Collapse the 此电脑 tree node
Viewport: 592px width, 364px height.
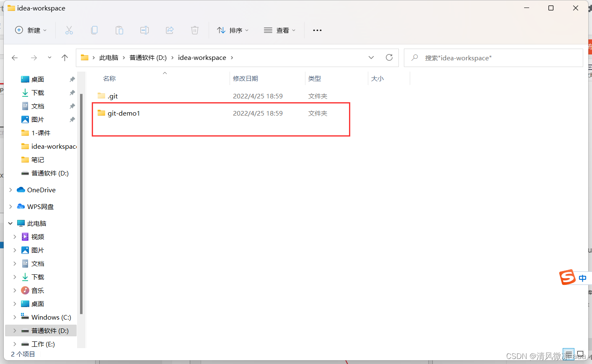[x=10, y=223]
